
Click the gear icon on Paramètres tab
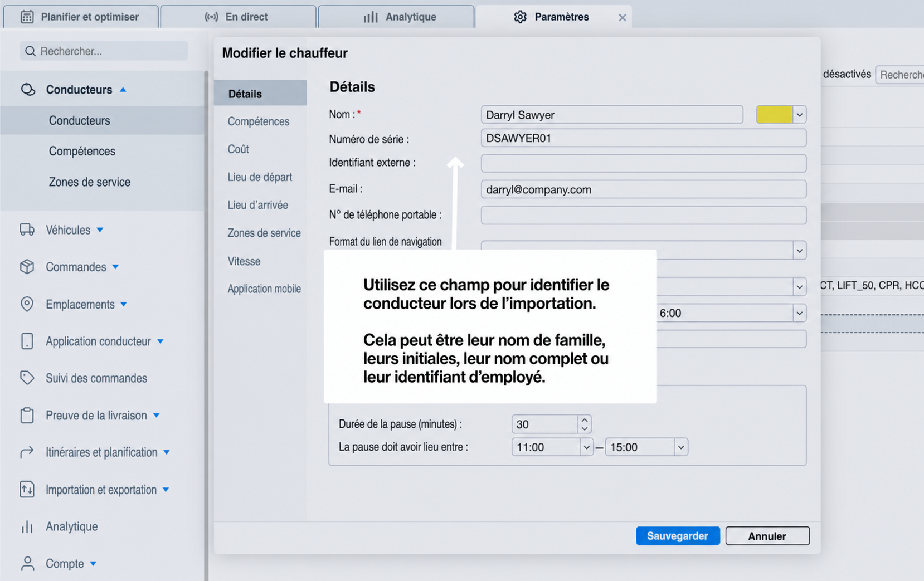click(x=520, y=17)
